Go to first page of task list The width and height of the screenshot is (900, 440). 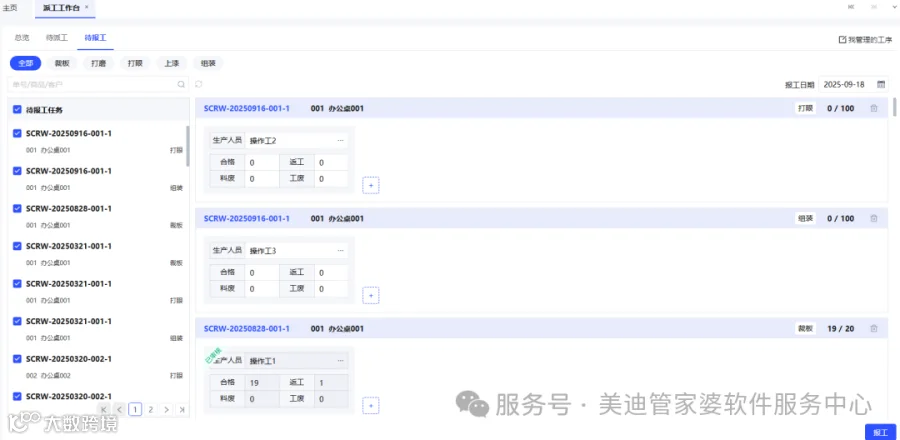pyautogui.click(x=104, y=410)
